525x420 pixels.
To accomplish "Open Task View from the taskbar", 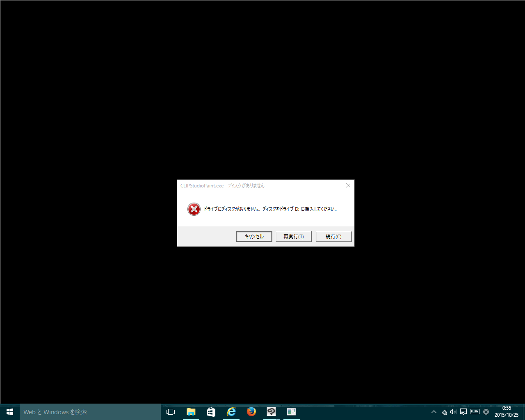I will pos(171,412).
